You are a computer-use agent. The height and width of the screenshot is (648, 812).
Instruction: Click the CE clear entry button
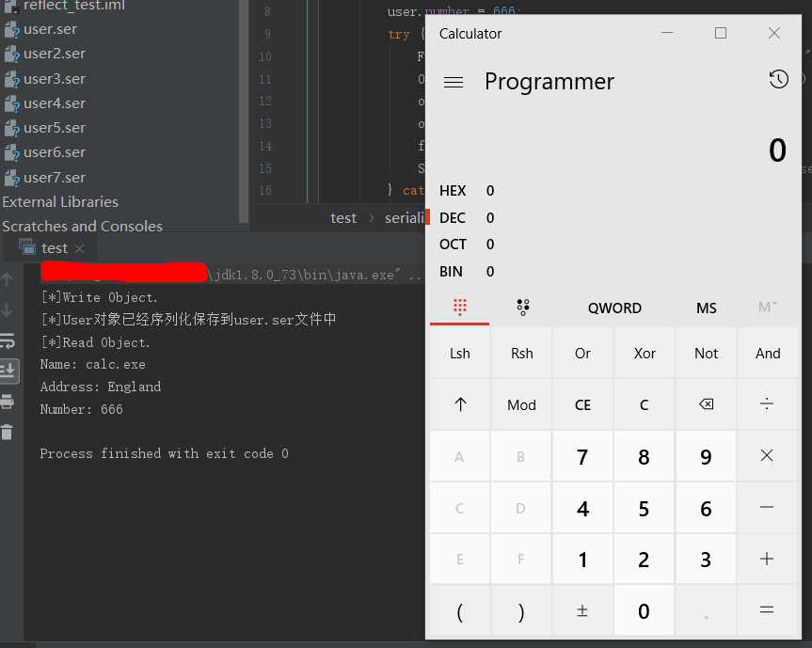tap(582, 404)
